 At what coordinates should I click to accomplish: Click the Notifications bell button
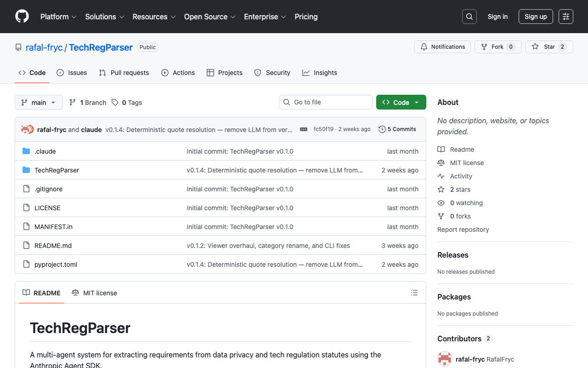[x=443, y=47]
